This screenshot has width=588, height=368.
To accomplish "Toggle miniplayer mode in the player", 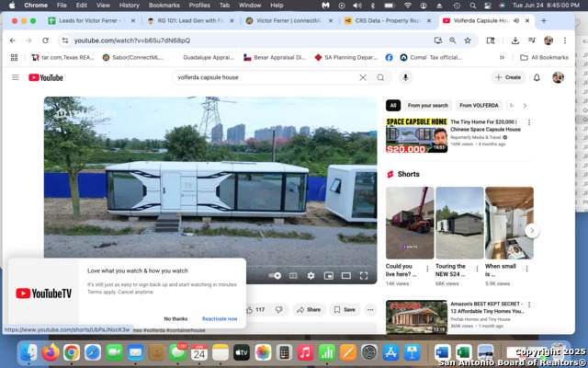I will tap(328, 275).
